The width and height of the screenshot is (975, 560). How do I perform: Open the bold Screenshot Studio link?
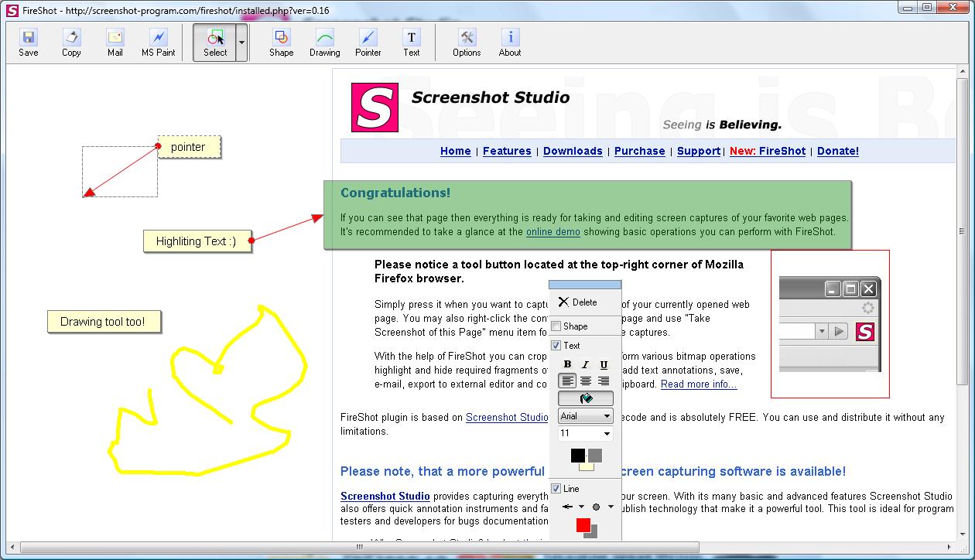click(385, 497)
